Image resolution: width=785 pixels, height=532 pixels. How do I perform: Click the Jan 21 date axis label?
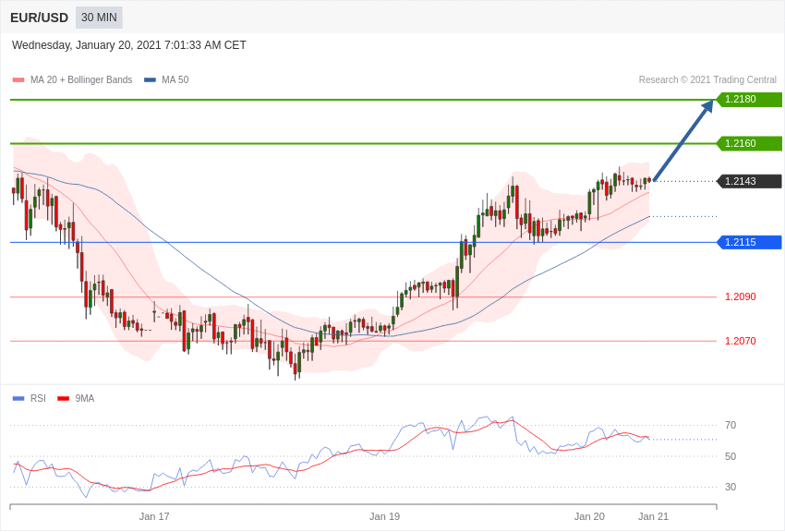click(653, 516)
